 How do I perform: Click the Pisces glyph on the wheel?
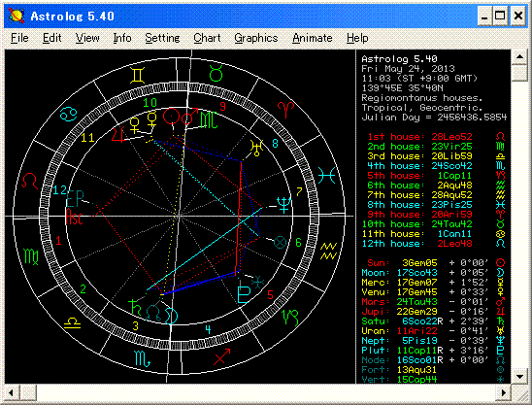tap(327, 176)
